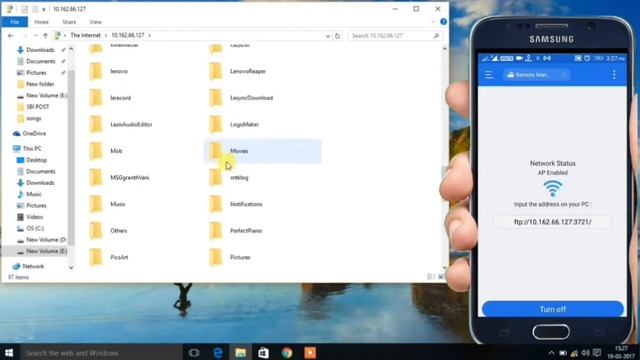Click the LogoMaker folder icon
The image size is (640, 360).
point(216,124)
